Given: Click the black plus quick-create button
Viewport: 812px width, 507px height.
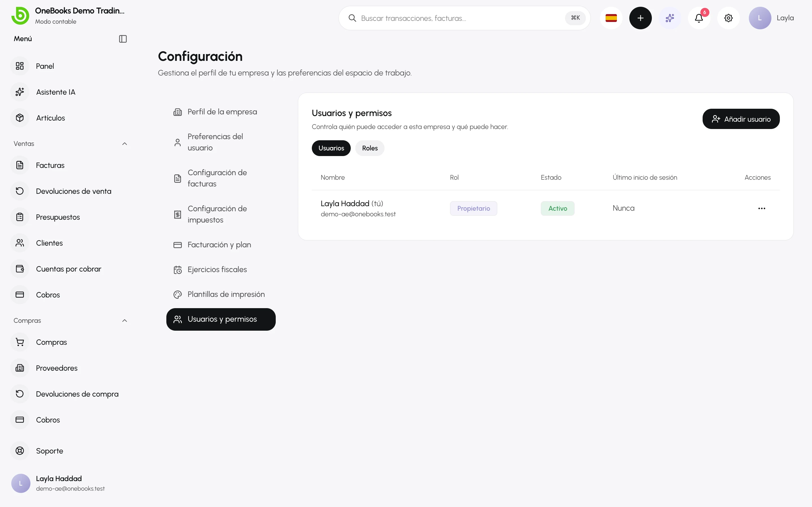Looking at the screenshot, I should click(640, 18).
